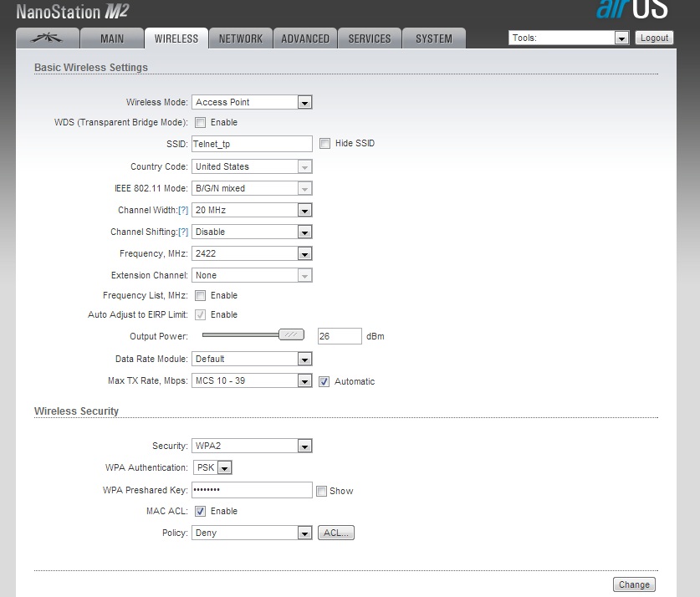Click the Output Power dBm field
The image size is (700, 597).
pyautogui.click(x=340, y=336)
